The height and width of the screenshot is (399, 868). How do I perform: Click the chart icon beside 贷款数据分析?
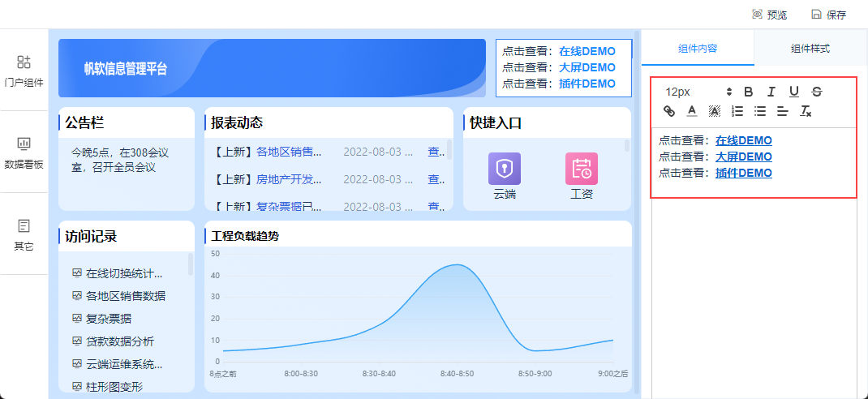[x=77, y=341]
